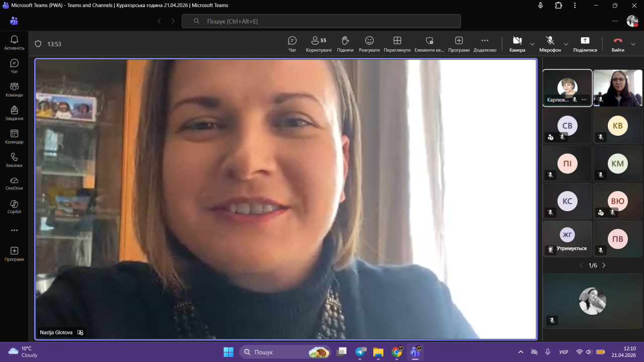Show the participants list (Користувачі)
The height and width of the screenshot is (362, 644).
(318, 44)
